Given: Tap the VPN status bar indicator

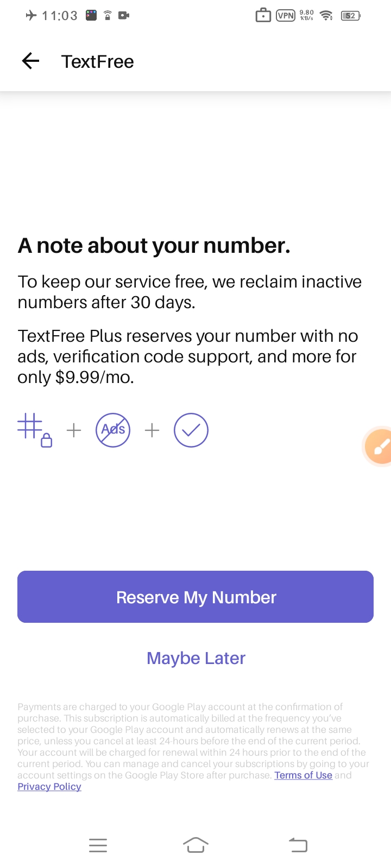Looking at the screenshot, I should pos(286,16).
